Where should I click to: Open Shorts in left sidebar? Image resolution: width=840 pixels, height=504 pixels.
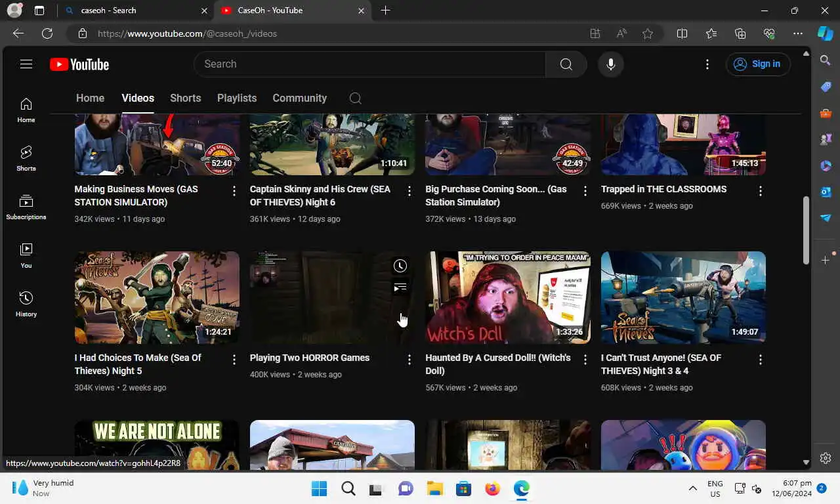click(26, 159)
